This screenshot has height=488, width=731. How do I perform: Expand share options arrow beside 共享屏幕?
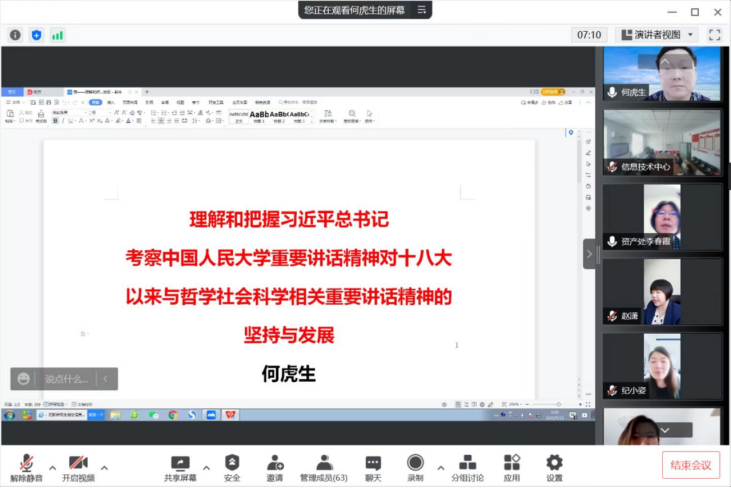(x=206, y=467)
